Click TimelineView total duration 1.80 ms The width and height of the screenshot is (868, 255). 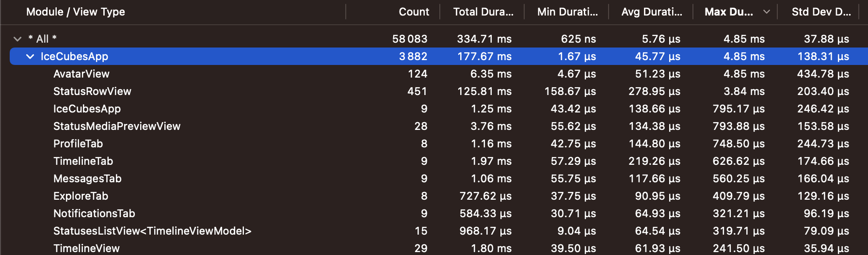[x=491, y=248]
